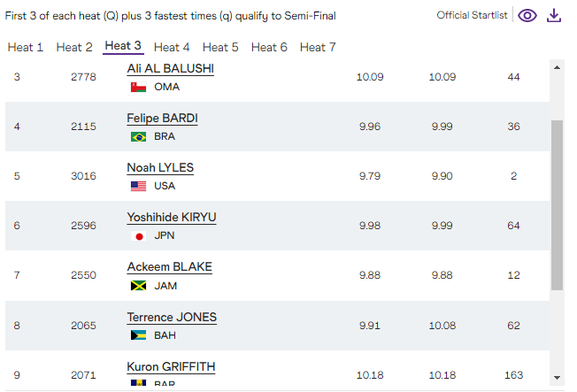Switch to the Heat 1 tab
Image resolution: width=577 pixels, height=392 pixels.
click(25, 47)
